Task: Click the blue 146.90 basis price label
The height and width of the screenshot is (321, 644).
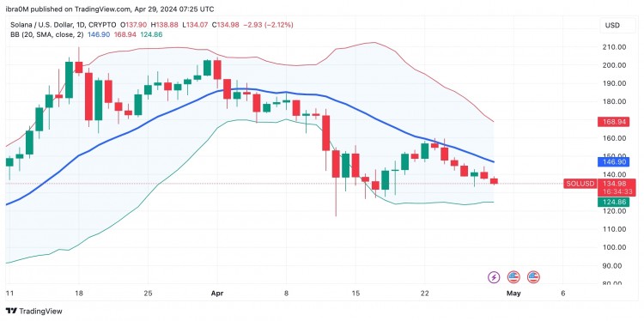Action: pos(614,161)
